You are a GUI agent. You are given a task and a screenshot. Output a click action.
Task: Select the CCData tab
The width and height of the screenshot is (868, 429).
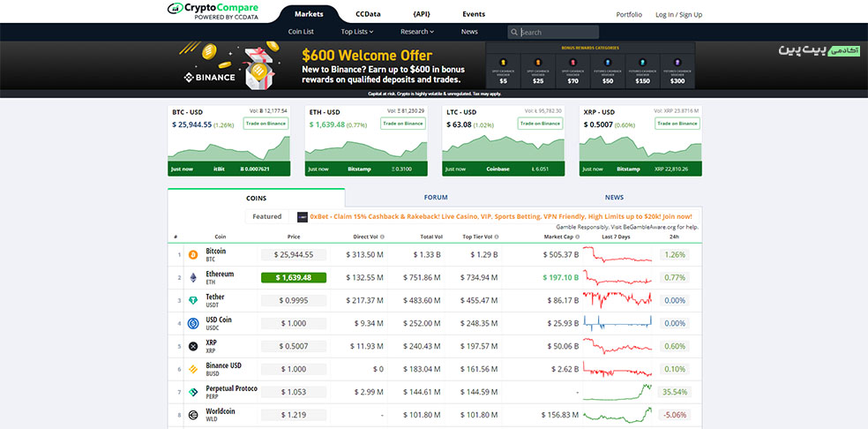coord(368,14)
